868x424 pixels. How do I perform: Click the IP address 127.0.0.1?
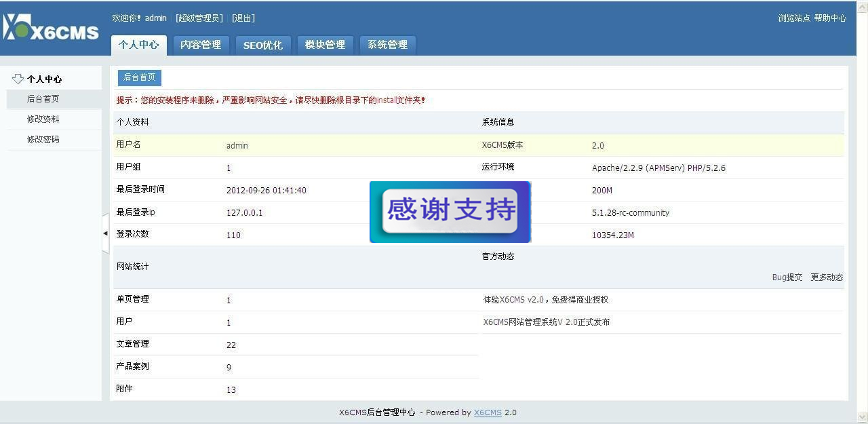coord(244,213)
